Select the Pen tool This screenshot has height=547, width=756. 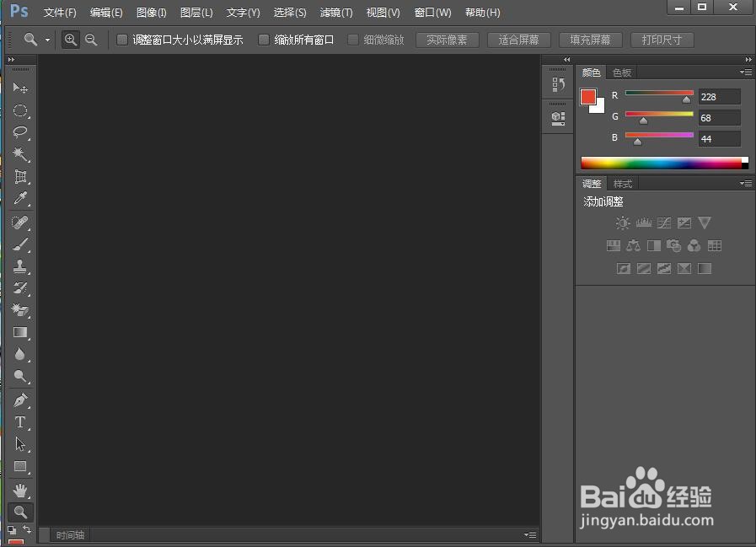[x=20, y=400]
